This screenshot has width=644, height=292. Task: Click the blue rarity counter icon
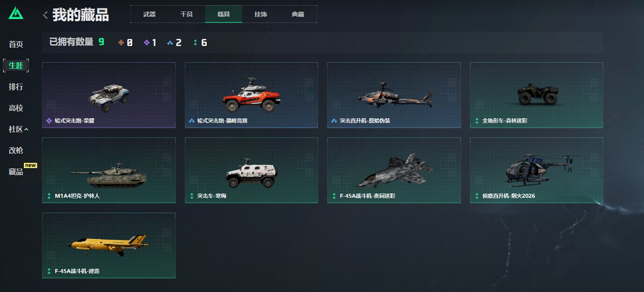(170, 43)
